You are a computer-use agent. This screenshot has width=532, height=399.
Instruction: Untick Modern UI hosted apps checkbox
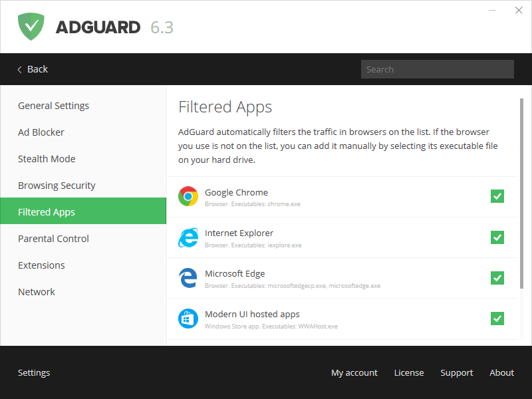[497, 319]
